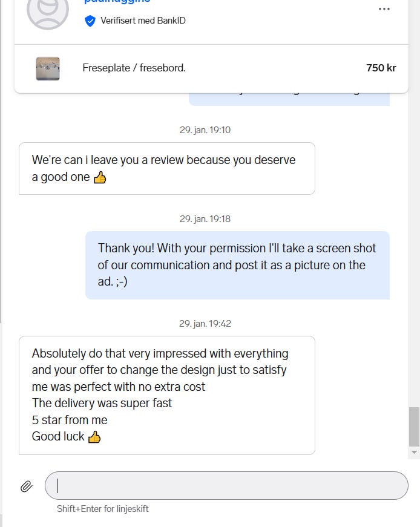Click the '29. jan. 19:10' timestamp
This screenshot has height=527, width=420.
point(205,130)
